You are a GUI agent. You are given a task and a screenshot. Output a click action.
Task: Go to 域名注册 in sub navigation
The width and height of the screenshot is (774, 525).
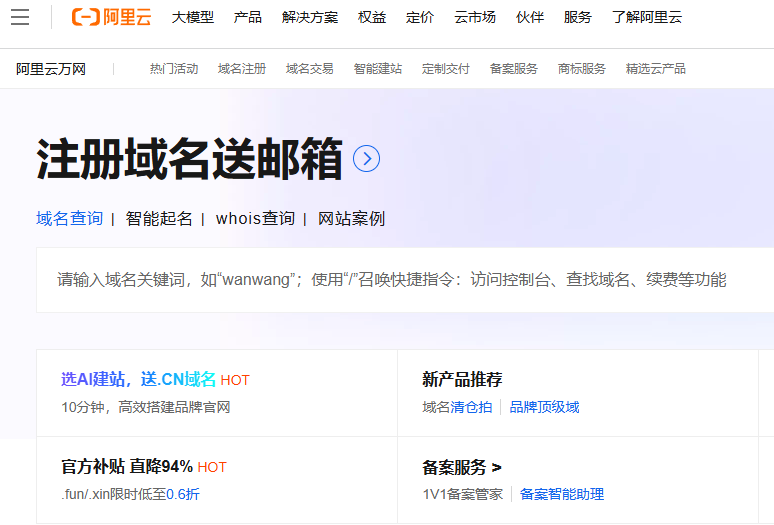click(x=242, y=69)
